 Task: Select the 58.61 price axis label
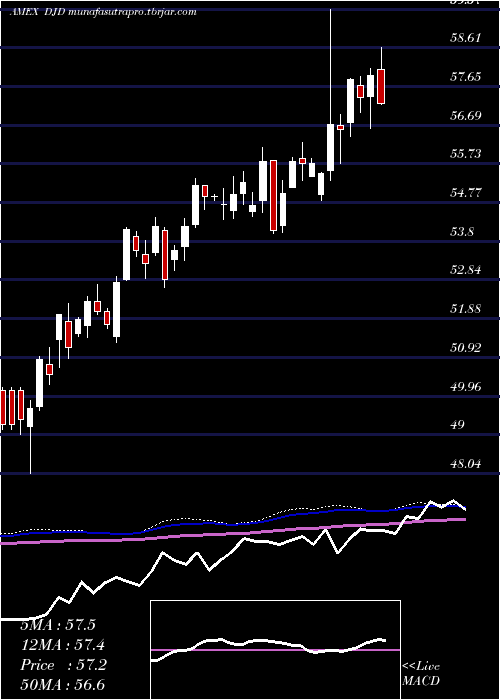pos(466,38)
